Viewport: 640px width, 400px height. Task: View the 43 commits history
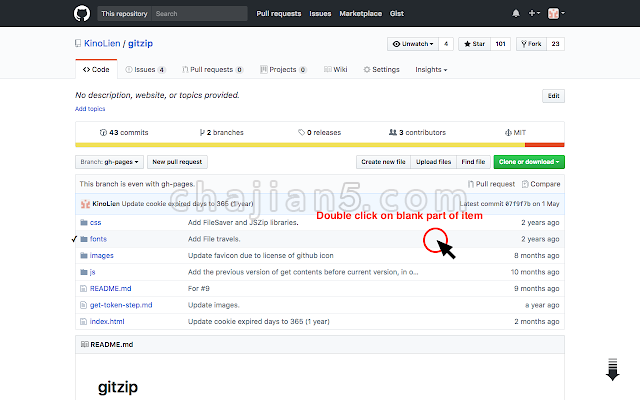tap(124, 132)
